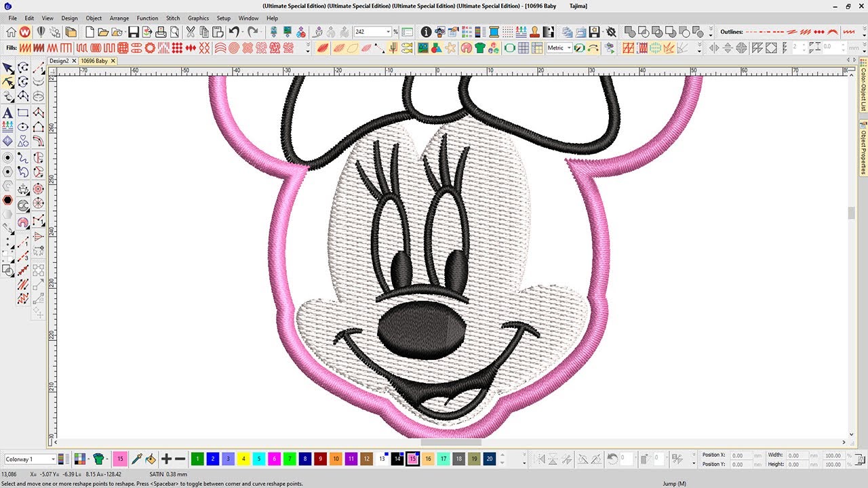Select the Reshape Object tool
Viewport: 868px width, 488px height.
[7, 82]
